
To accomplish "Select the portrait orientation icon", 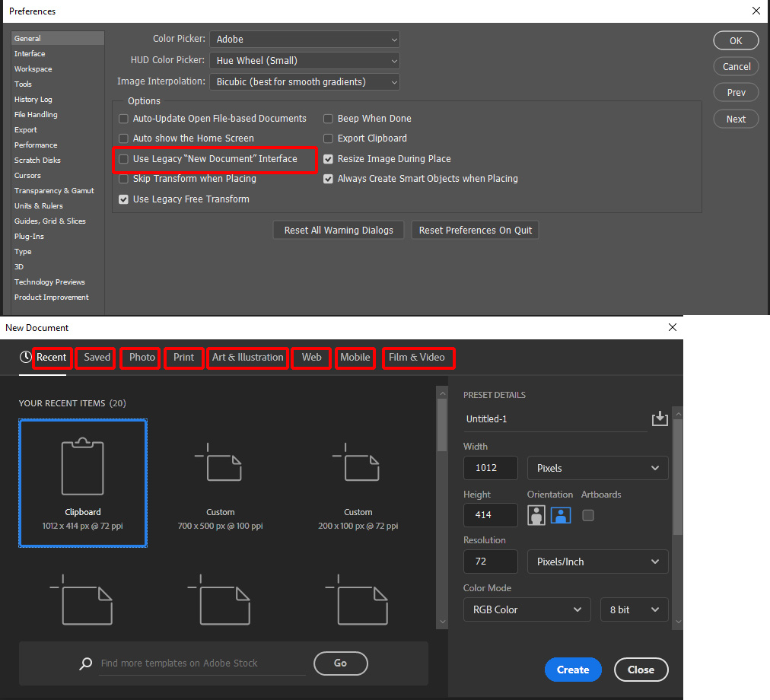I will pyautogui.click(x=536, y=515).
